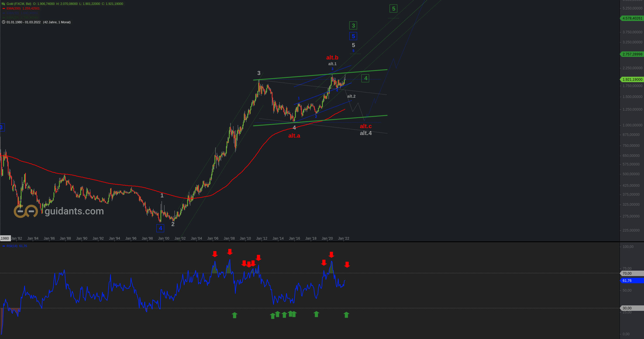The width and height of the screenshot is (644, 339).
Task: Click the red EMA(200) legend marker
Action: point(4,9)
